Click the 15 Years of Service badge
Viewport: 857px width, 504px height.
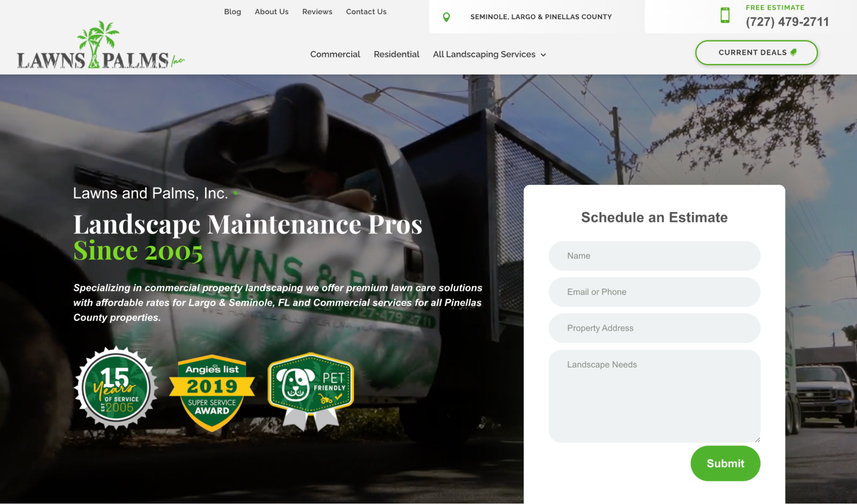[x=116, y=388]
